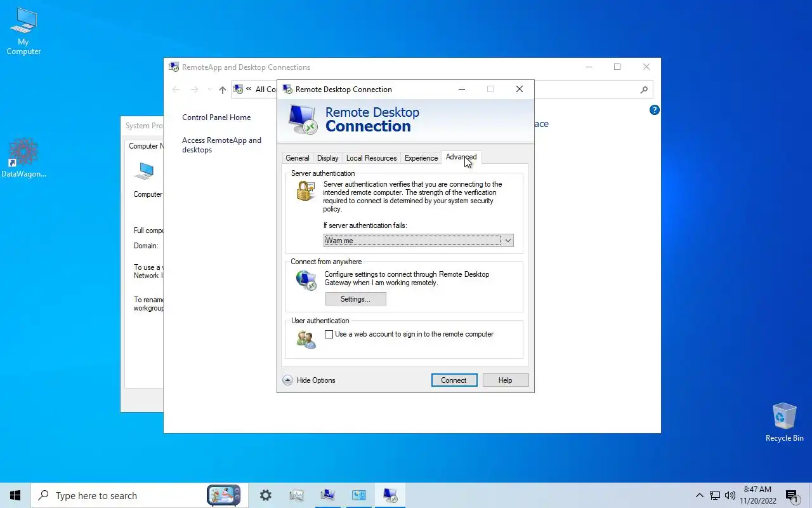This screenshot has width=812, height=508.
Task: Select the Recycle Bin icon
Action: (784, 422)
